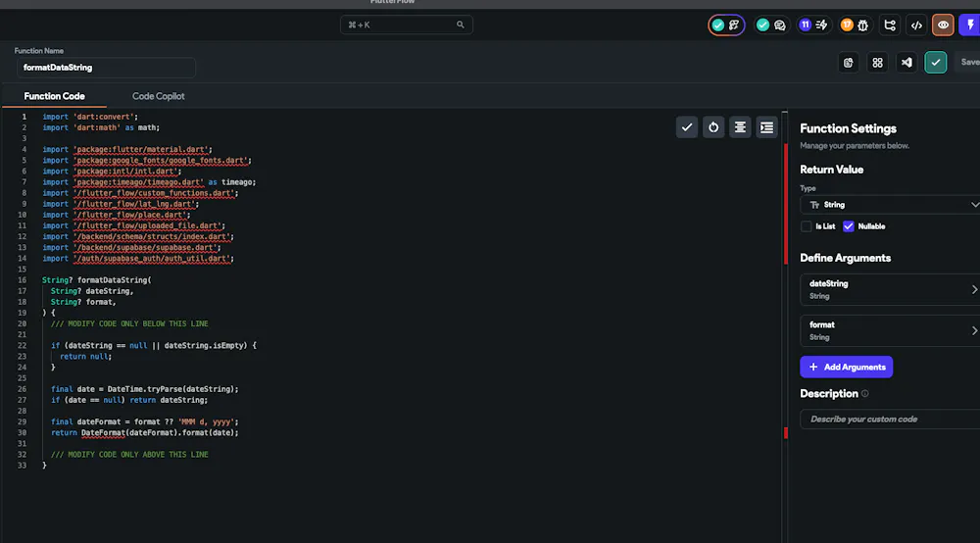The height and width of the screenshot is (543, 980).
Task: Click the Description info icon
Action: [x=865, y=394]
